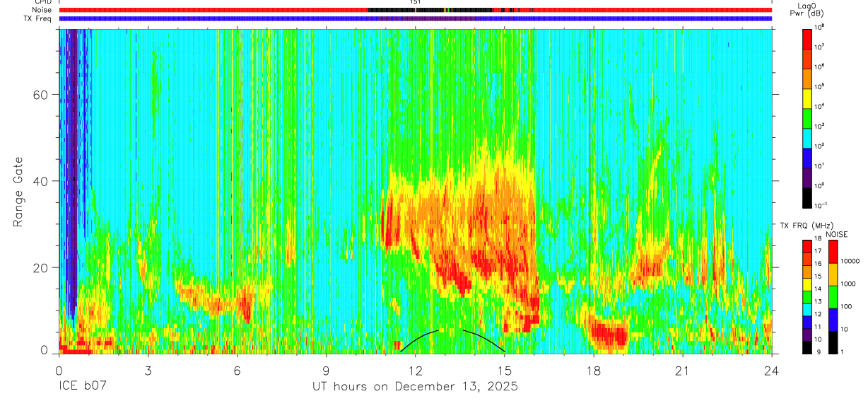Click the red Noise strip above the plot

coord(416,10)
